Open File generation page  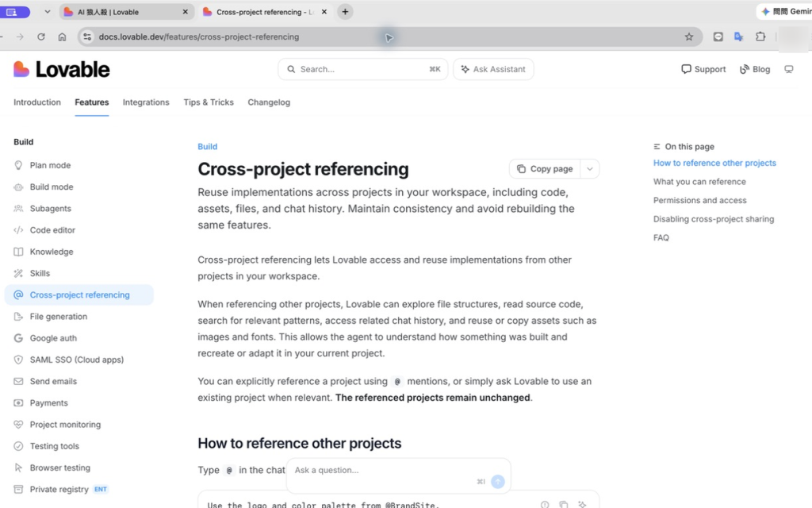click(59, 317)
